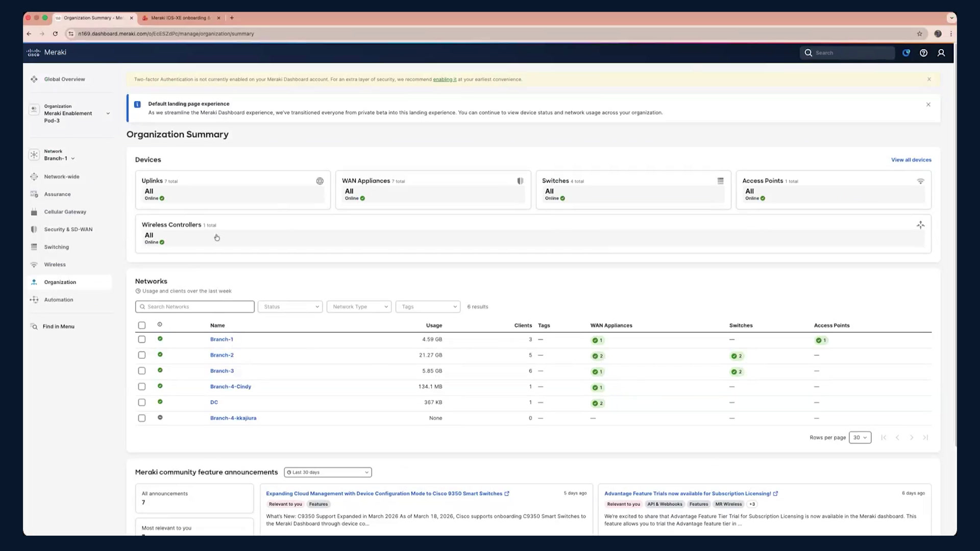Open the Wireless sidebar menu
Viewport: 980px width, 551px height.
coord(55,265)
